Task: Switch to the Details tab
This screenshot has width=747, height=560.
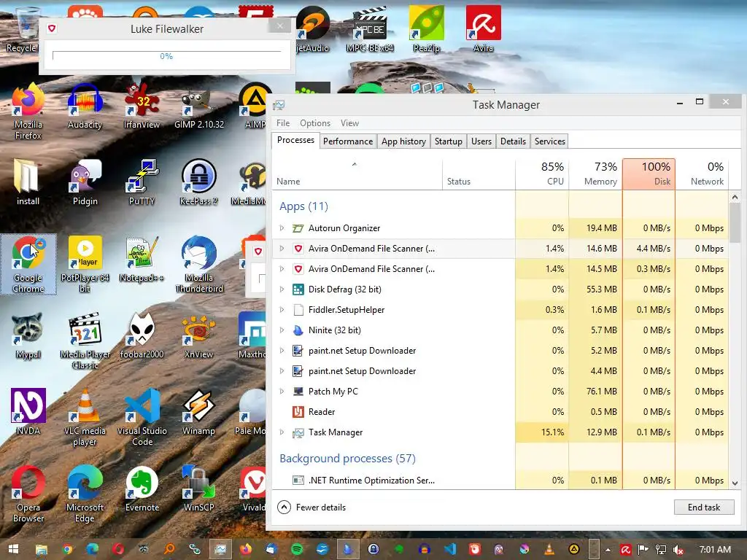Action: coord(513,141)
